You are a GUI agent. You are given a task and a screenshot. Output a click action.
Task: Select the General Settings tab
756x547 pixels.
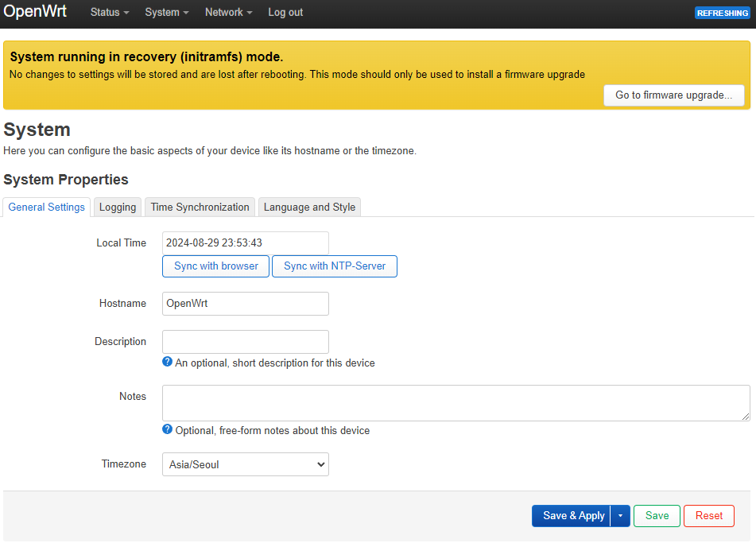click(x=46, y=208)
